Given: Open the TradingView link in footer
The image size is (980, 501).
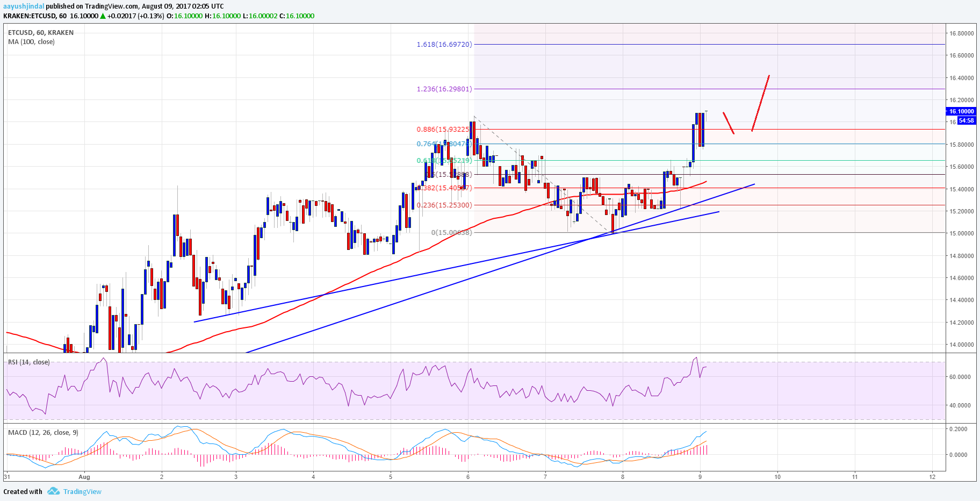Looking at the screenshot, I should [x=82, y=491].
